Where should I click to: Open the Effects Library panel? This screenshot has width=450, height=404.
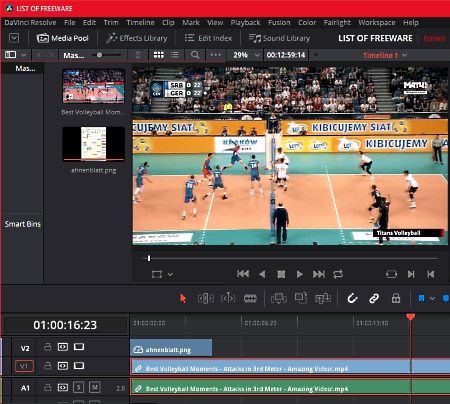[137, 38]
